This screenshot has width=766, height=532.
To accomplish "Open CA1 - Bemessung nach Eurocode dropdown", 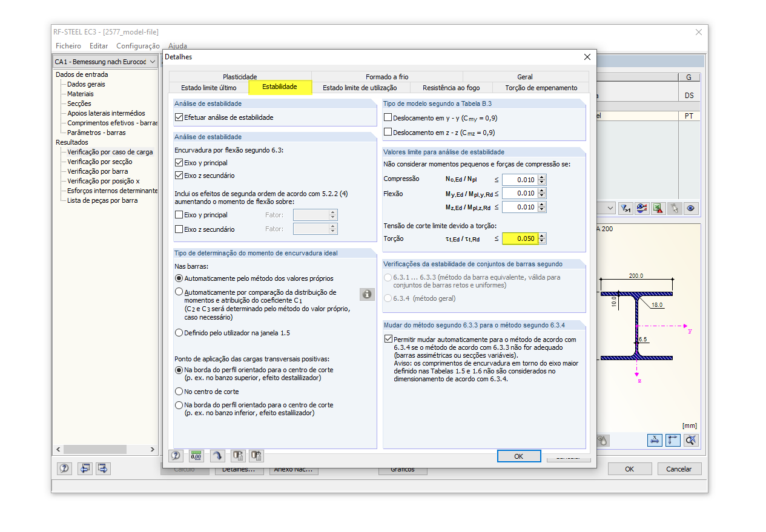I will (105, 62).
